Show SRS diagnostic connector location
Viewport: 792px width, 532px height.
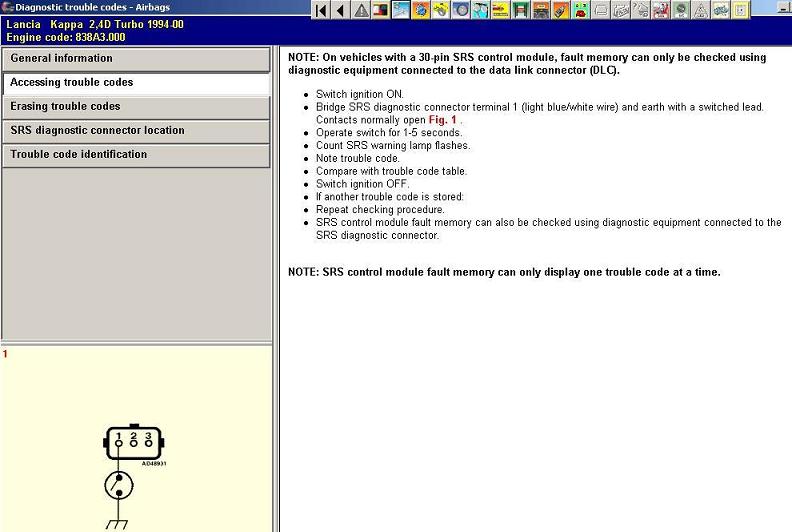(x=136, y=131)
